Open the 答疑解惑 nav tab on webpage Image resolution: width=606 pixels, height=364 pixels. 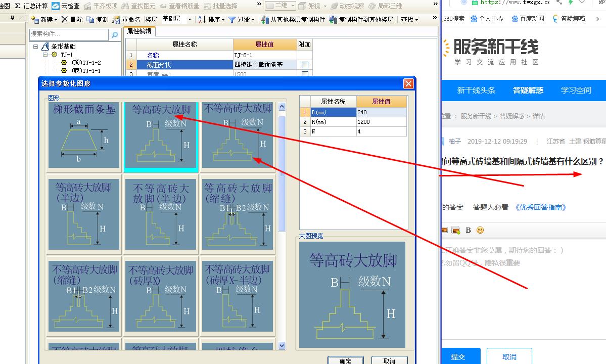[528, 90]
